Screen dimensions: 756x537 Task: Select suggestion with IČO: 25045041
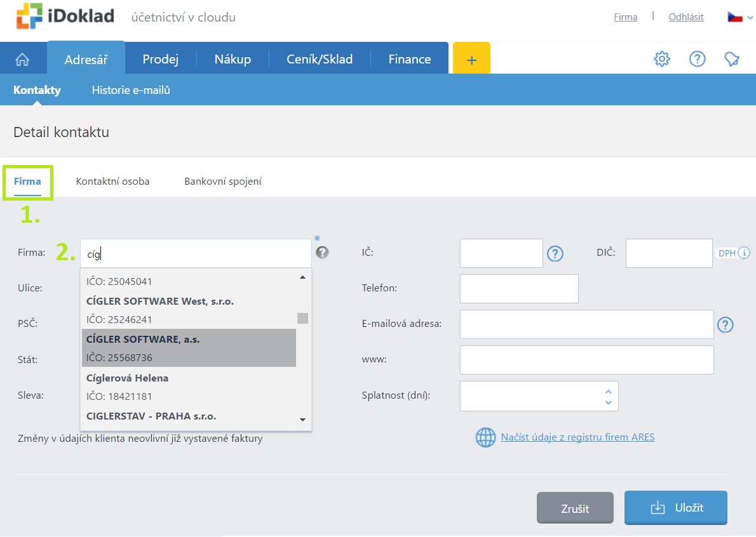[189, 281]
